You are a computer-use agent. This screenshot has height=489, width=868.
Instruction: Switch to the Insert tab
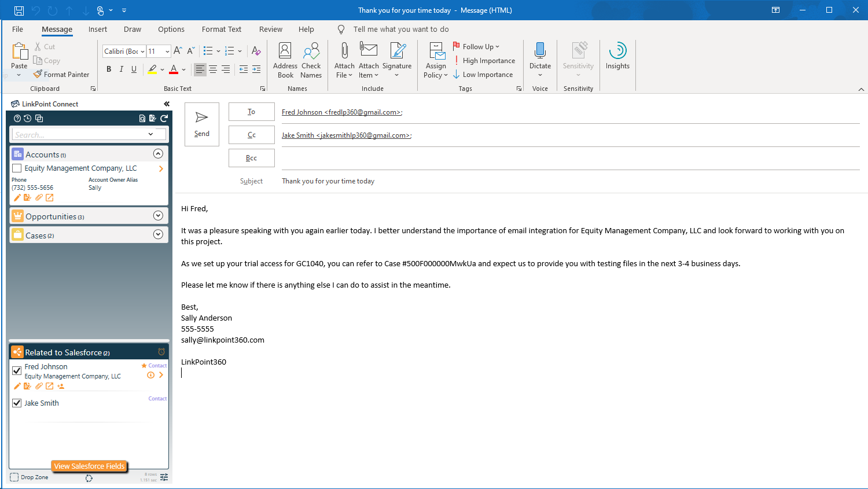[98, 30]
